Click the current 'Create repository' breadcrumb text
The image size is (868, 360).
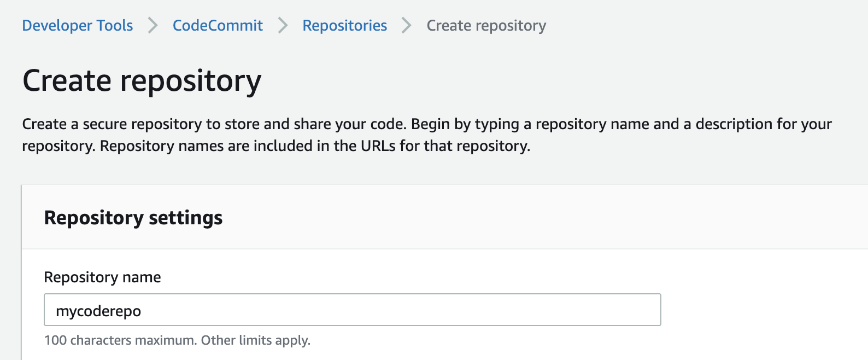(x=486, y=26)
